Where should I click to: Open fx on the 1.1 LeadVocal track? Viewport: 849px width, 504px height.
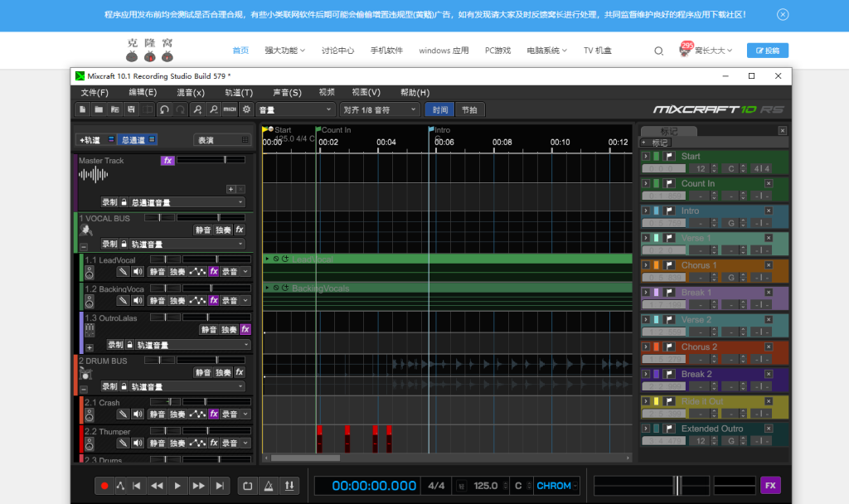214,271
